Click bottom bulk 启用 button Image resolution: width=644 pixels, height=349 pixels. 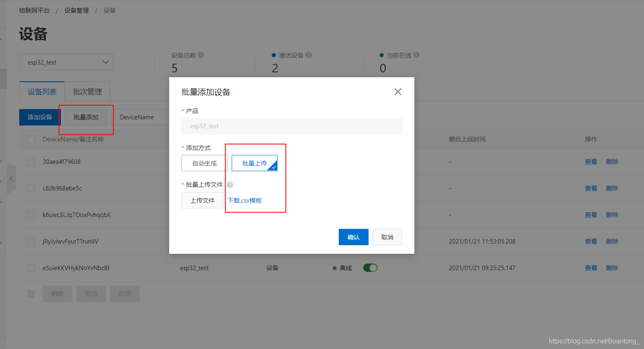pyautogui.click(x=125, y=294)
